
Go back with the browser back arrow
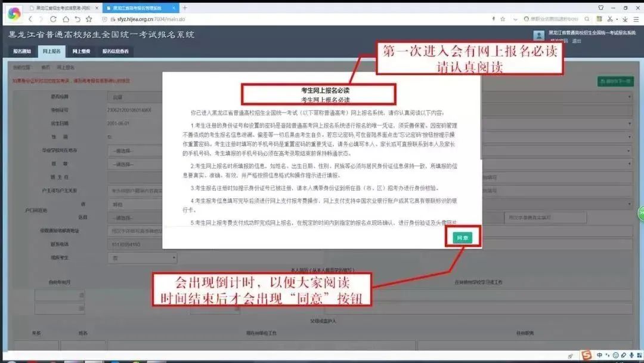pyautogui.click(x=30, y=19)
